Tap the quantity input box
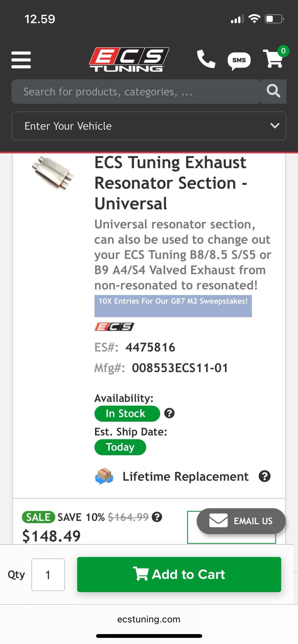The image size is (298, 644). 48,575
